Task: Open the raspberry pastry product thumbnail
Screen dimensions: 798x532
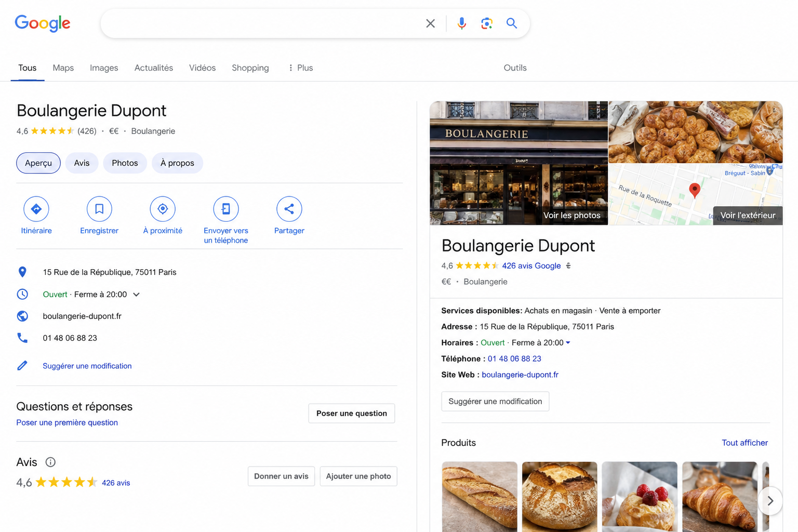Action: coord(640,497)
